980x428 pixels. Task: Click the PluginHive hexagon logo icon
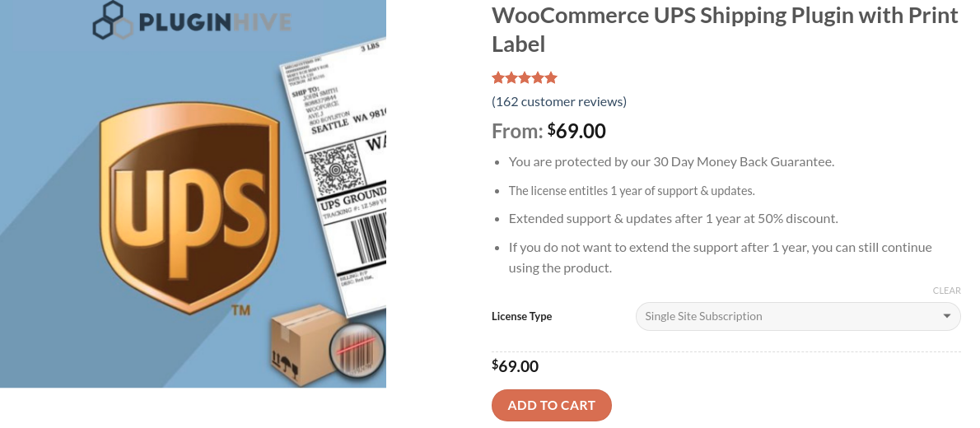(x=112, y=21)
